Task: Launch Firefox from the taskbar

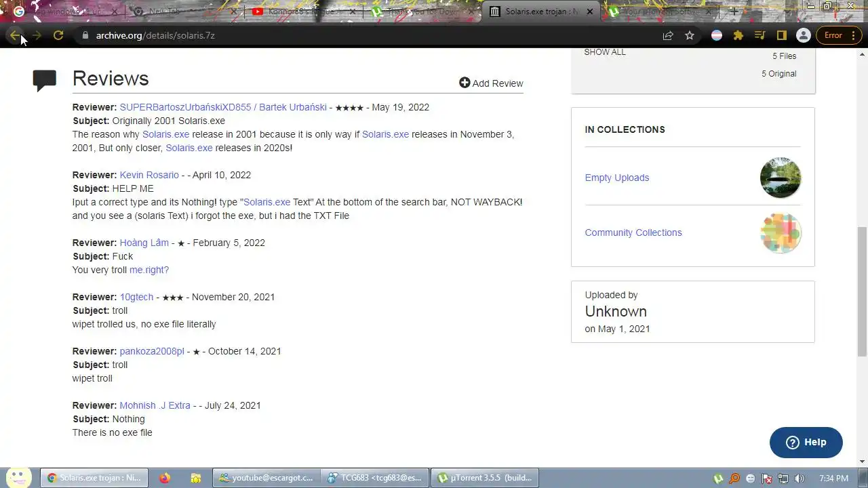Action: click(165, 478)
